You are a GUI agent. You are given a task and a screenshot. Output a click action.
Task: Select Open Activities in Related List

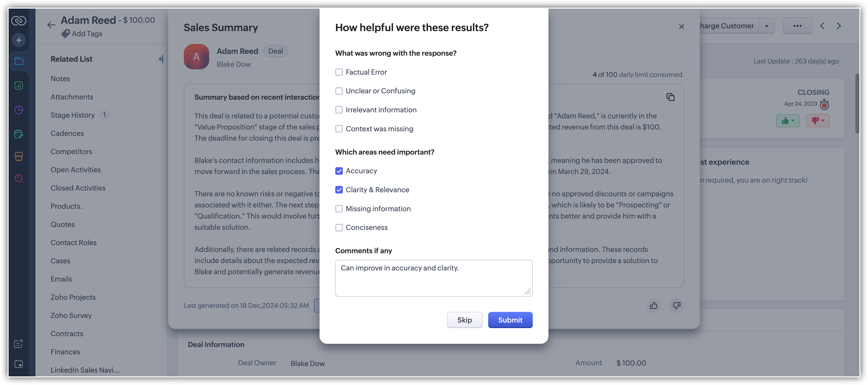pyautogui.click(x=75, y=170)
